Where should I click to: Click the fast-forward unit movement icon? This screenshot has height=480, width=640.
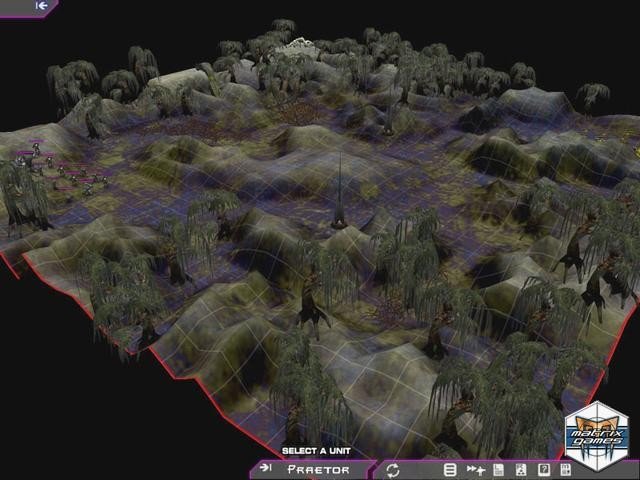click(474, 469)
